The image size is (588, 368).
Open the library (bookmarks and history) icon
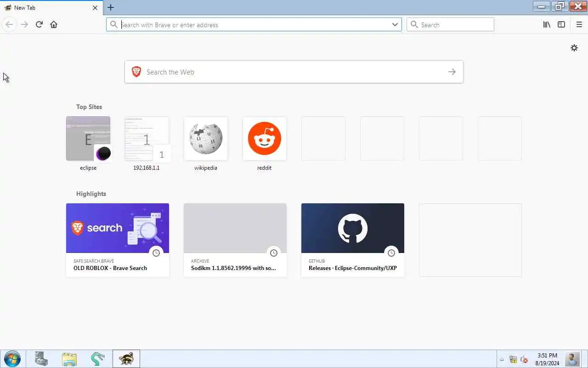pyautogui.click(x=547, y=24)
